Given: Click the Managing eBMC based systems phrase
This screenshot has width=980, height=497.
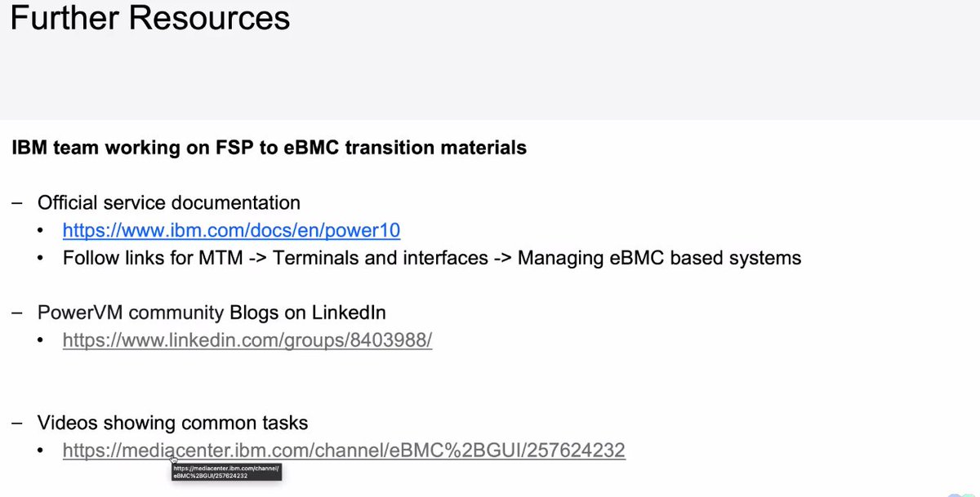Looking at the screenshot, I should pos(659,259).
